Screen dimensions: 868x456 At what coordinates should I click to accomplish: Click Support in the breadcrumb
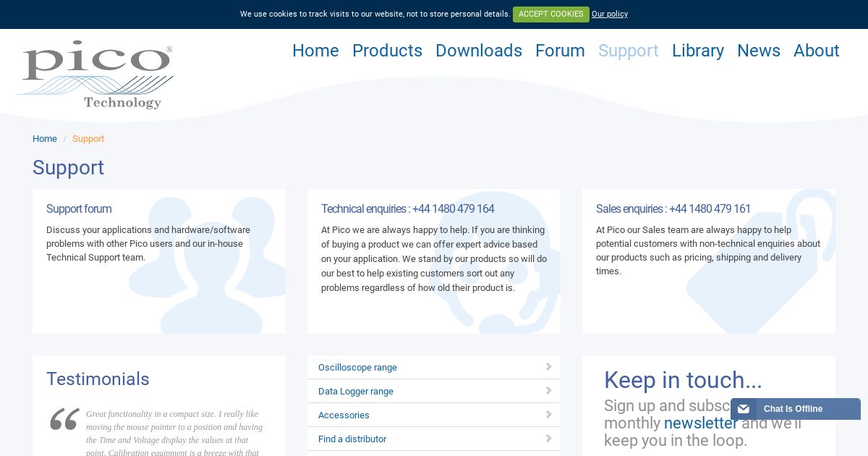[x=88, y=139]
